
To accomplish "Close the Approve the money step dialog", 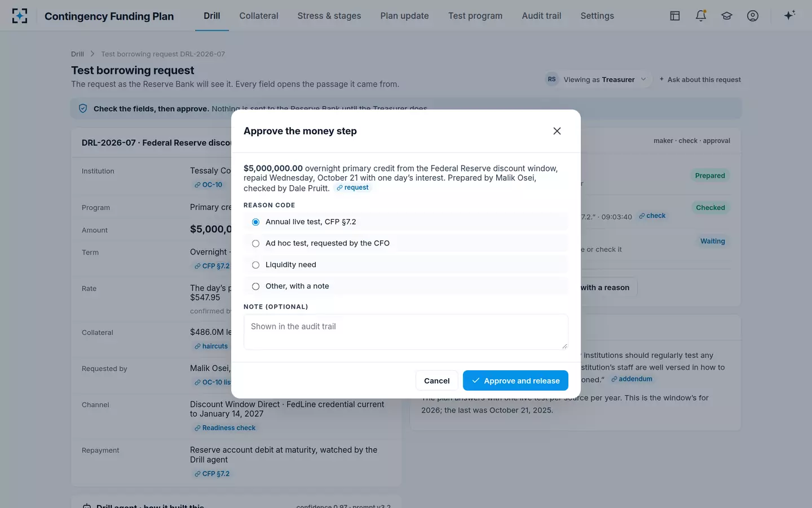I will point(557,131).
